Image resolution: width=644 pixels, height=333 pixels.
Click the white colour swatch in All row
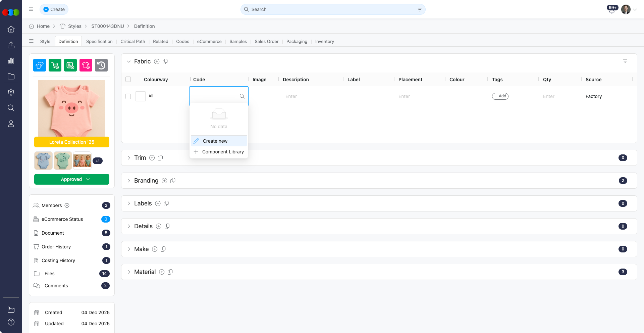141,96
